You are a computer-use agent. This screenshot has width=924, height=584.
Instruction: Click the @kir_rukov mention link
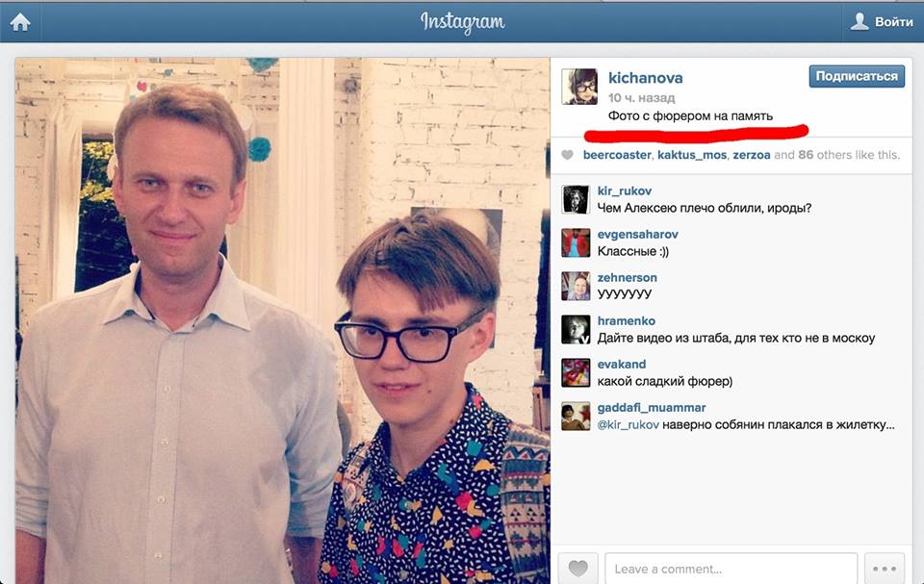pyautogui.click(x=629, y=425)
